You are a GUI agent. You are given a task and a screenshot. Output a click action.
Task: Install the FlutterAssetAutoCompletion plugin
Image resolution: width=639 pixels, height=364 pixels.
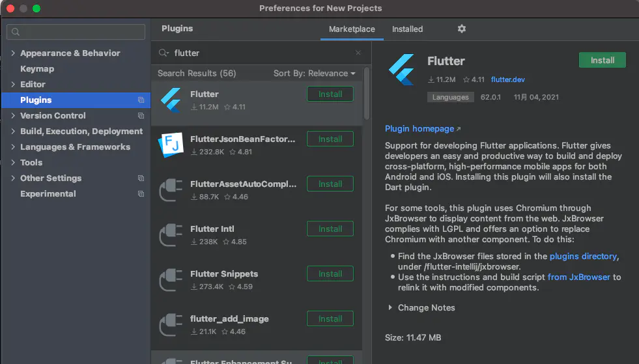coord(330,184)
